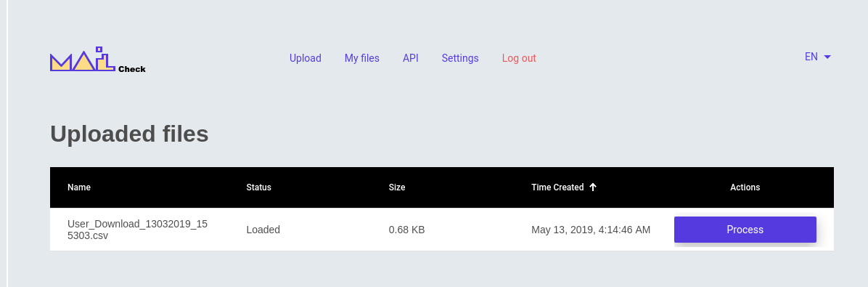Viewport: 868px width, 287px height.
Task: Log out of the account
Action: 519,58
